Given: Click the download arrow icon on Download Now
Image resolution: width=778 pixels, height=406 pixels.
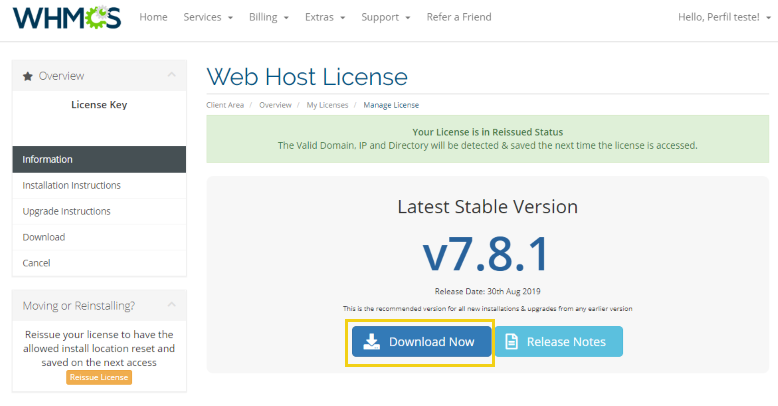Looking at the screenshot, I should 372,341.
